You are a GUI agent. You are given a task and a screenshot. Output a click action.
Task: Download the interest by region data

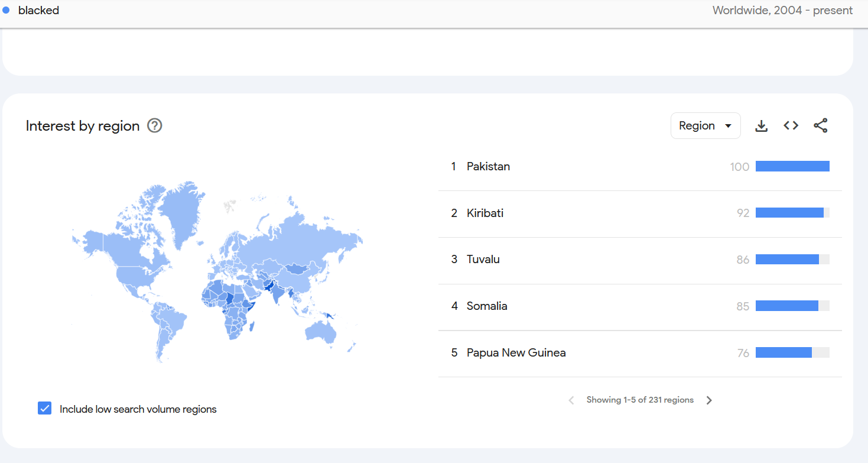pyautogui.click(x=762, y=126)
